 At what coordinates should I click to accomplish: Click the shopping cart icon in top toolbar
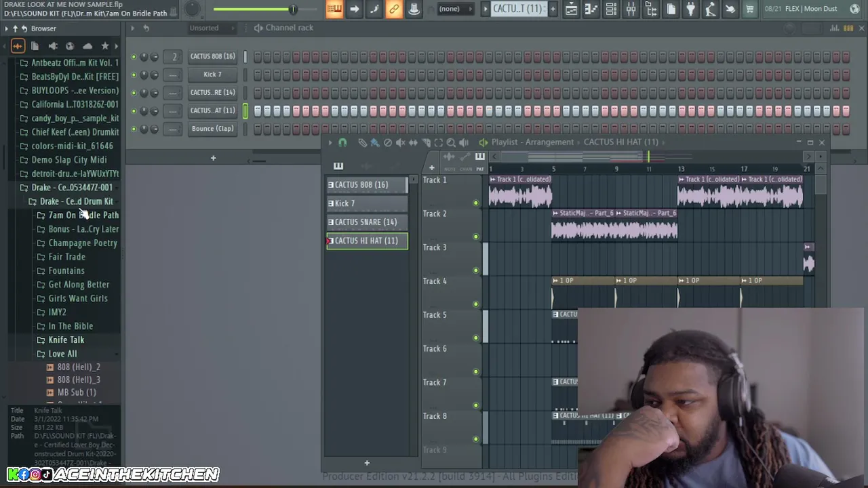coord(749,9)
